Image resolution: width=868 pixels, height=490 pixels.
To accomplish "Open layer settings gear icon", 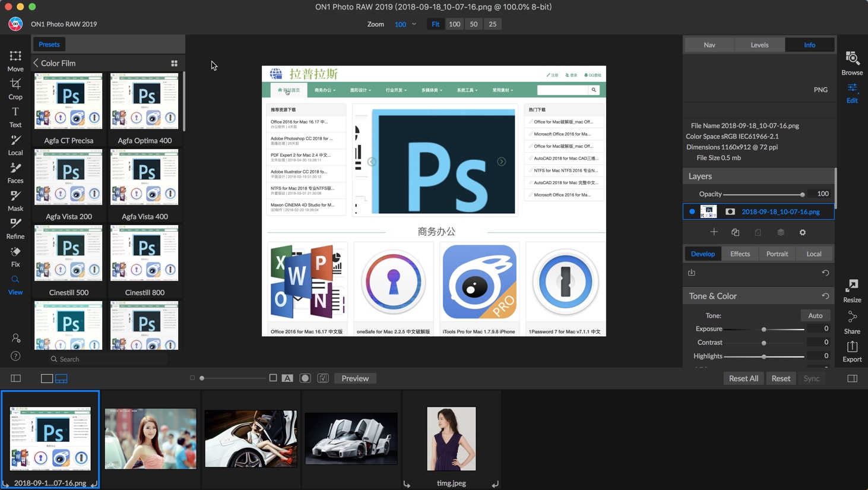I will (x=803, y=232).
